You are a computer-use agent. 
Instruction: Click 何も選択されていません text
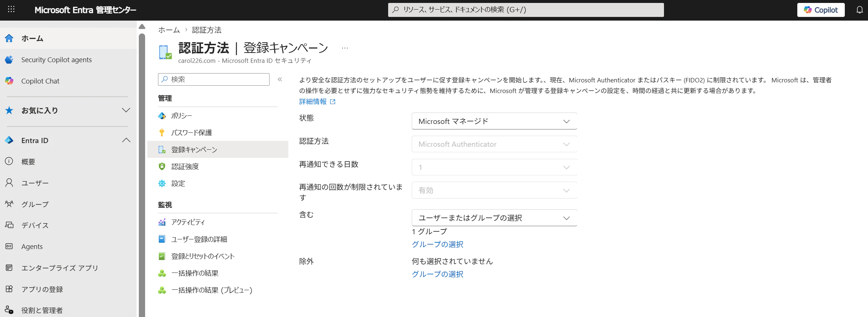coord(452,261)
